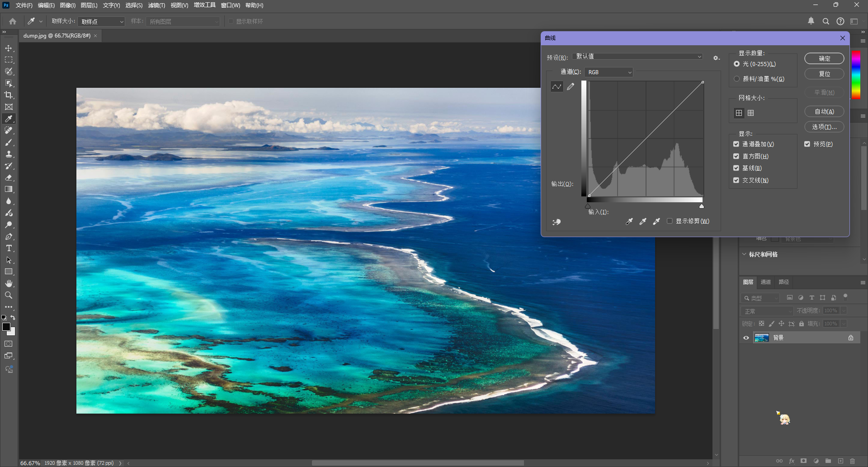Viewport: 868px width, 467px height.
Task: Open the 滤镜(T) menu
Action: pyautogui.click(x=156, y=5)
